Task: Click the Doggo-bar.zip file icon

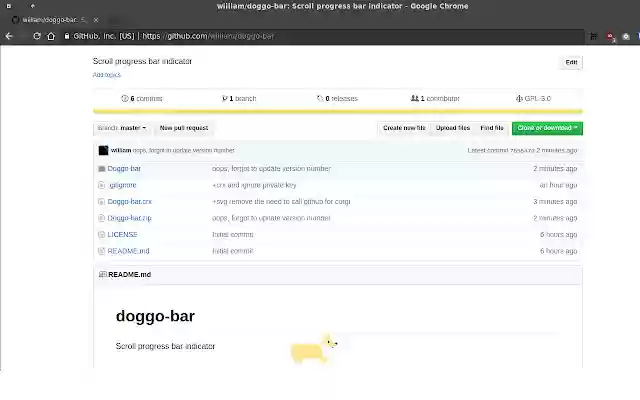Action: pyautogui.click(x=102, y=218)
